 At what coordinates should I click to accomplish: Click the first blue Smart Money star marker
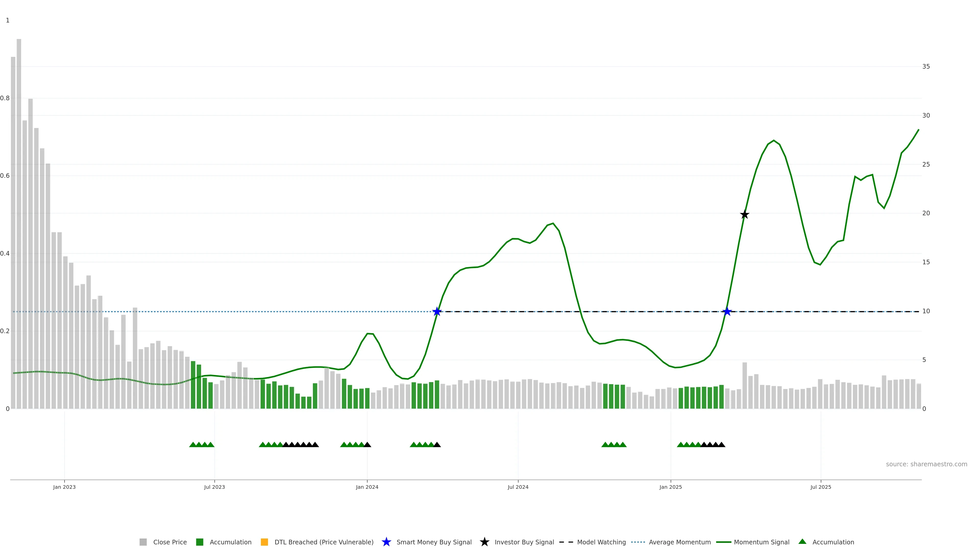point(437,311)
